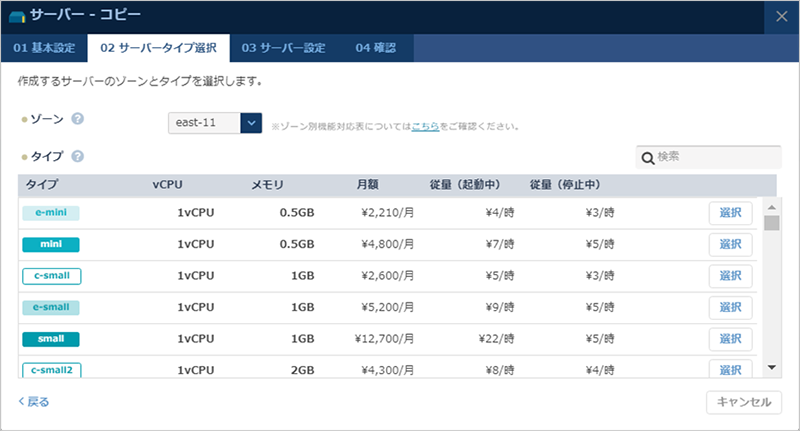Click the scrollbar down arrow in type list

pyautogui.click(x=771, y=367)
